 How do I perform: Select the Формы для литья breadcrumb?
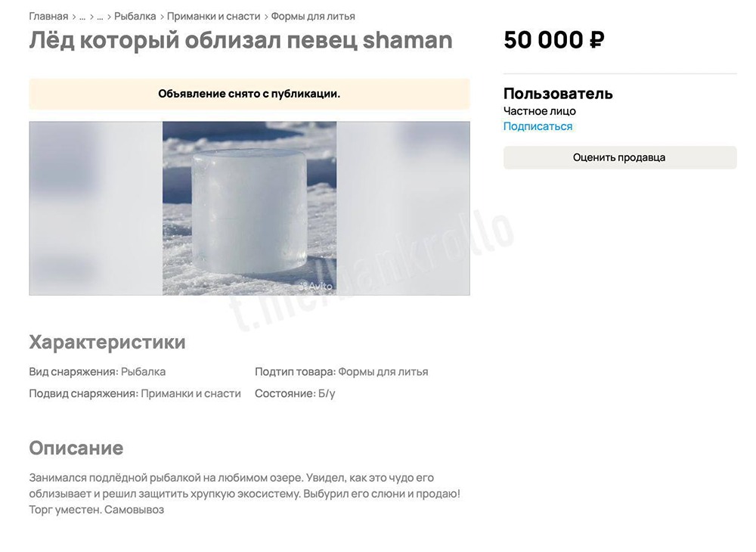[x=316, y=15]
